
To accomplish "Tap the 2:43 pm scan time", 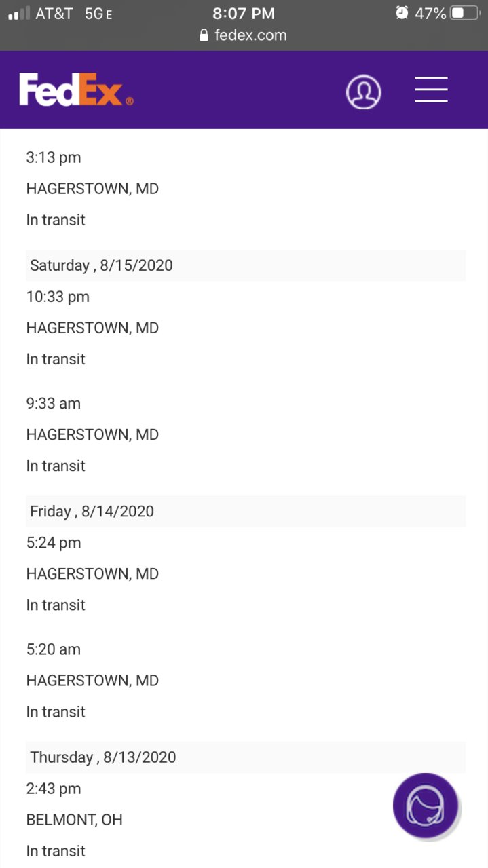I will [54, 788].
